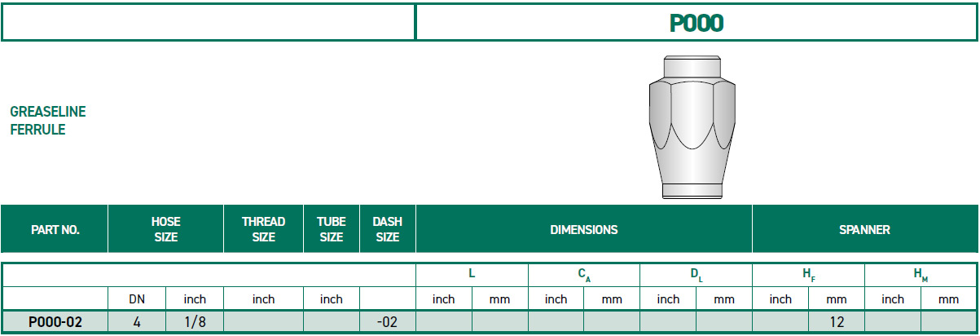This screenshot has width=980, height=336.
Task: Click the mm unit under CA
Action: pyautogui.click(x=612, y=299)
